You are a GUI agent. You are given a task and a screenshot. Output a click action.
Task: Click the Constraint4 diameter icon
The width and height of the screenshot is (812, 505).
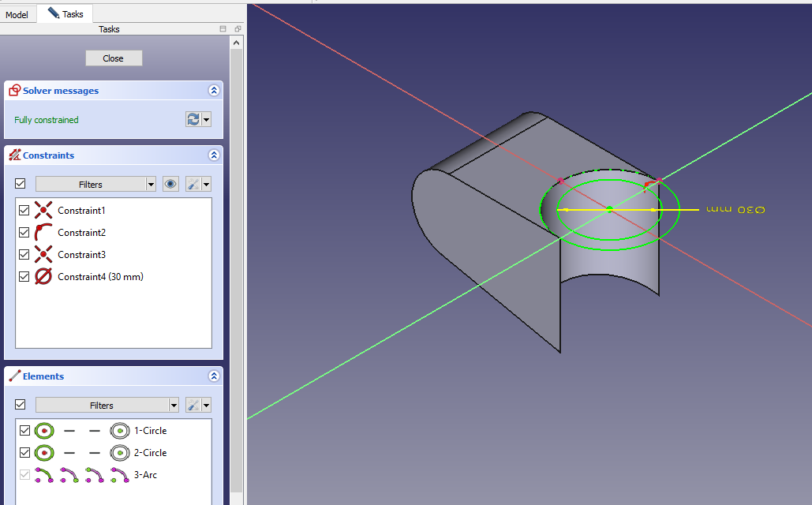(x=43, y=277)
